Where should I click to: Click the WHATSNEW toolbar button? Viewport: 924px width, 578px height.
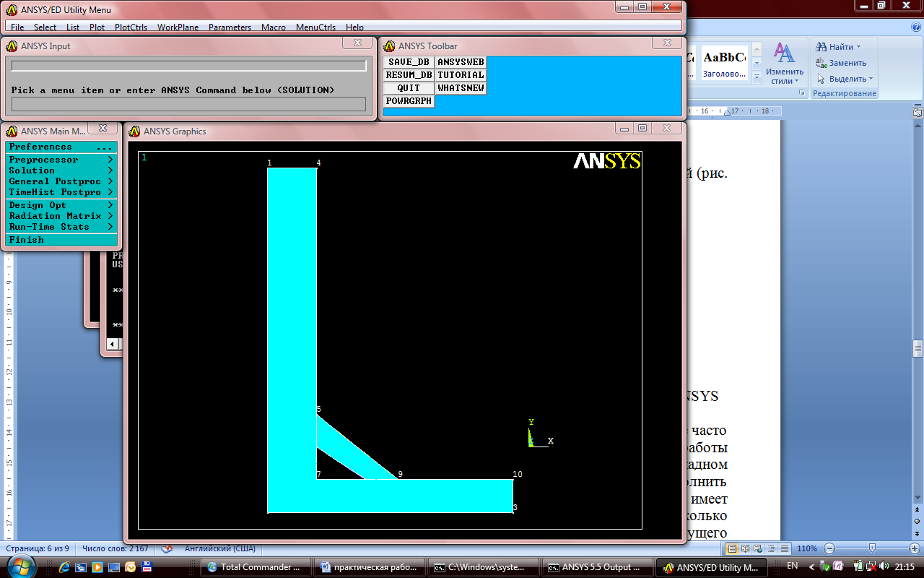461,88
